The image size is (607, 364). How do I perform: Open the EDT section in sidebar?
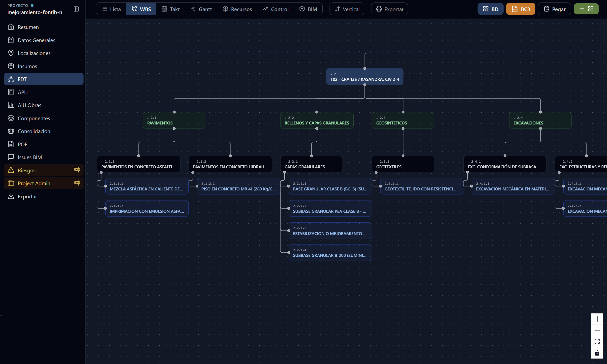coord(44,79)
